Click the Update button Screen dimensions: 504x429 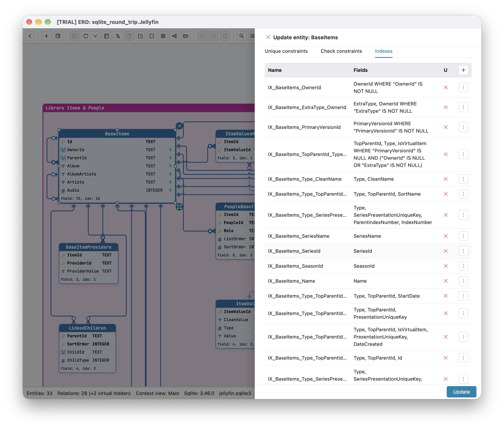coord(461,392)
